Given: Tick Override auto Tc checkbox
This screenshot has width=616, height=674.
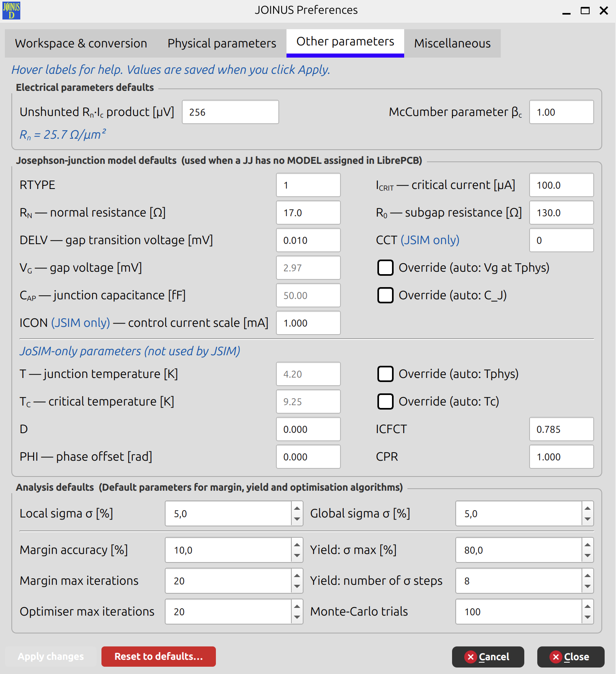Looking at the screenshot, I should coord(385,401).
